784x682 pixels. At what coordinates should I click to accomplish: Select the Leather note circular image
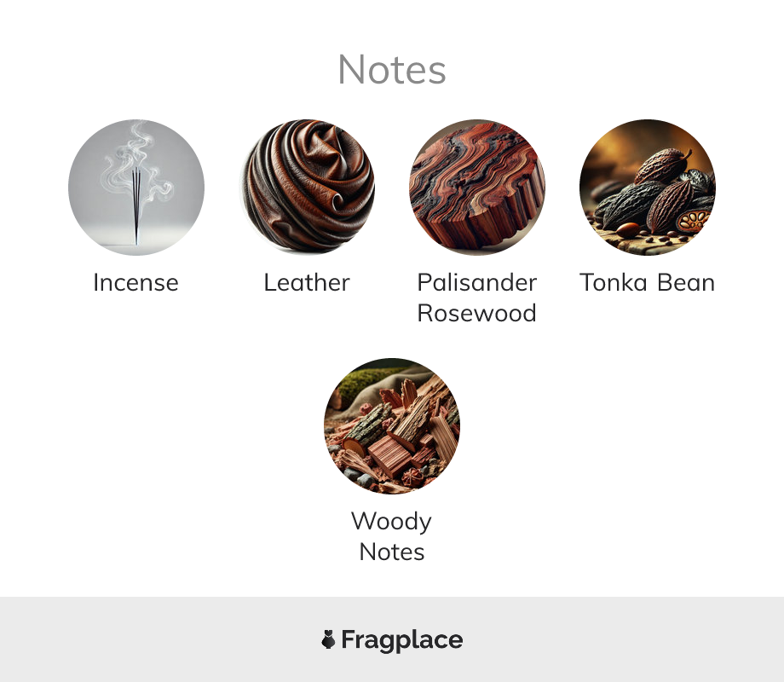pyautogui.click(x=307, y=188)
